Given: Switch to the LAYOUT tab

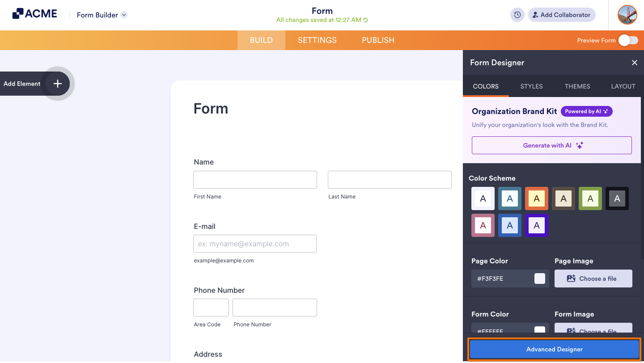Looking at the screenshot, I should pos(623,86).
